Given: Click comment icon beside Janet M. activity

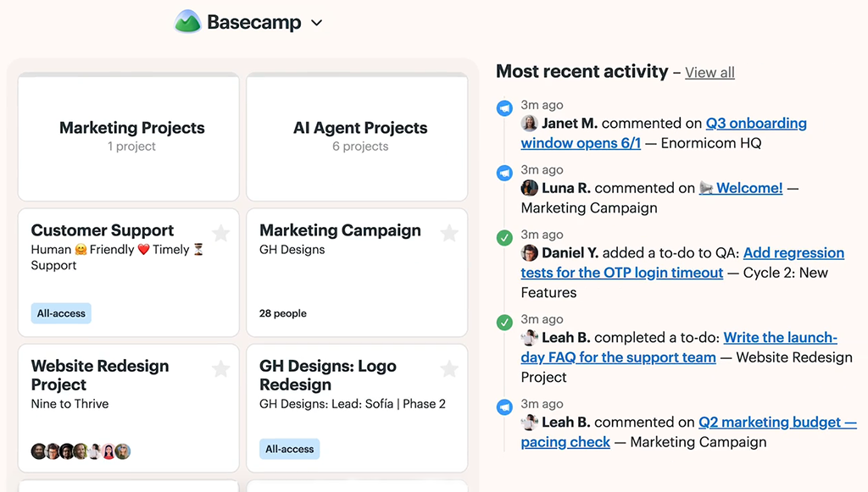Looking at the screenshot, I should 504,108.
